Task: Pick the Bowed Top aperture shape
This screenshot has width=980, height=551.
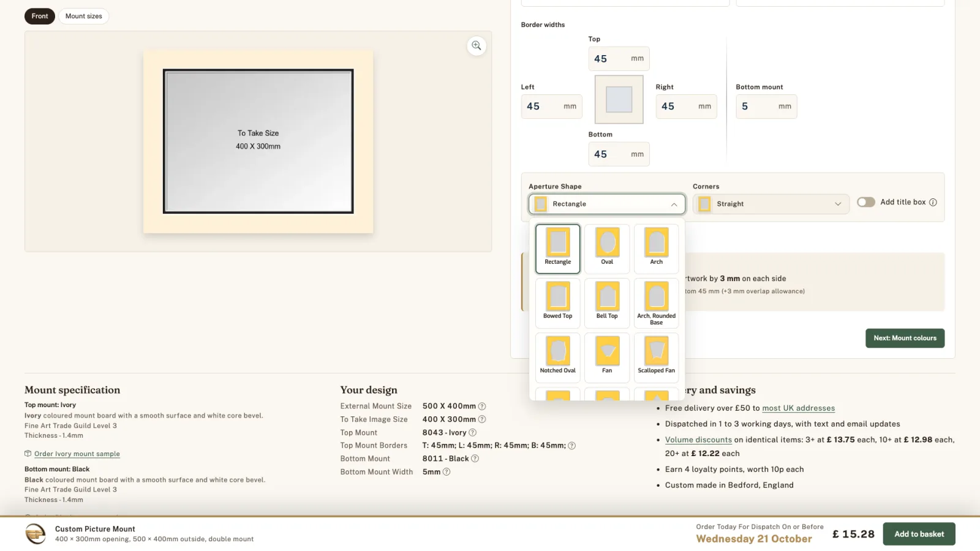Action: click(558, 303)
